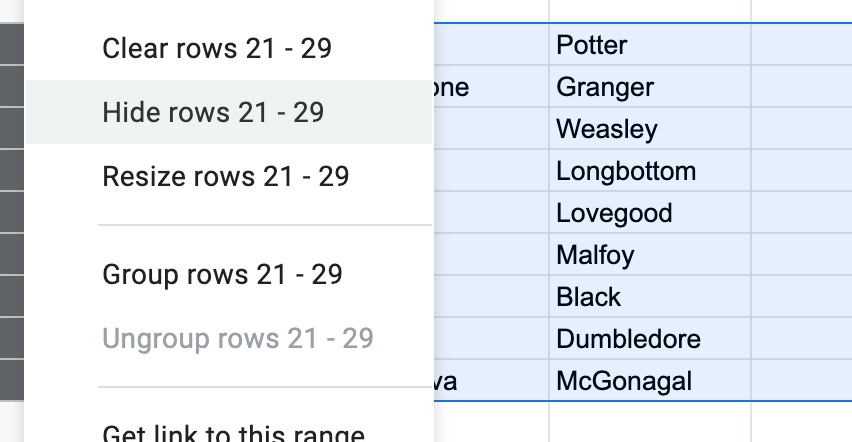Open Get link to this range
The width and height of the screenshot is (852, 442).
[233, 434]
